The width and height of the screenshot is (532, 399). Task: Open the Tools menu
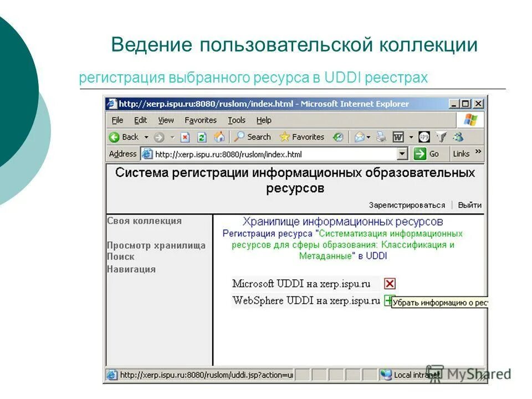click(237, 120)
